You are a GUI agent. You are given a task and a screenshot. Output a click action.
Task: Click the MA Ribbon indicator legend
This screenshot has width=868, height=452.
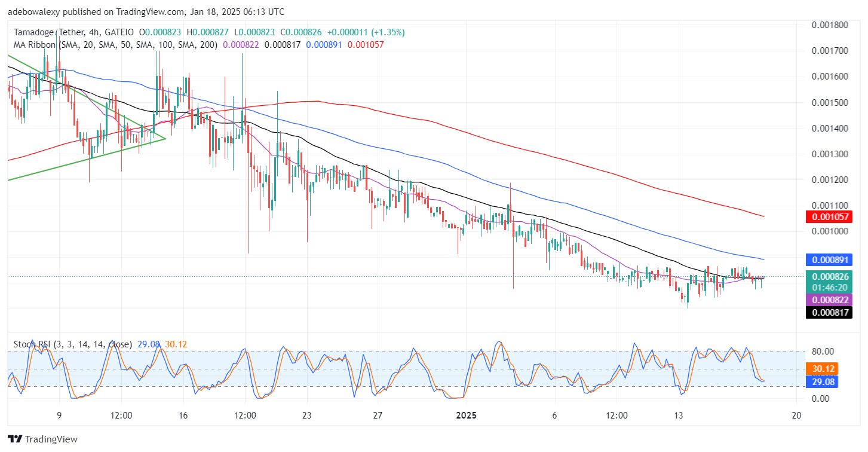(x=115, y=44)
